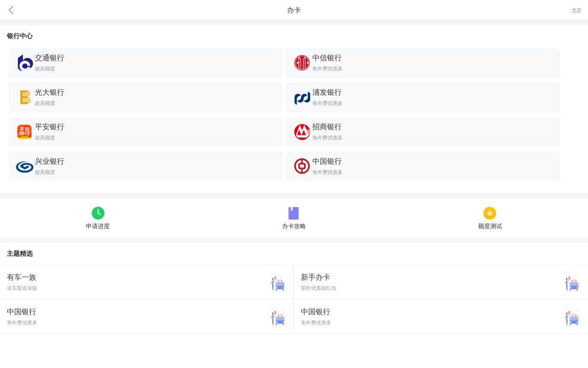
Task: Open 额度测试 label
Action: (490, 226)
